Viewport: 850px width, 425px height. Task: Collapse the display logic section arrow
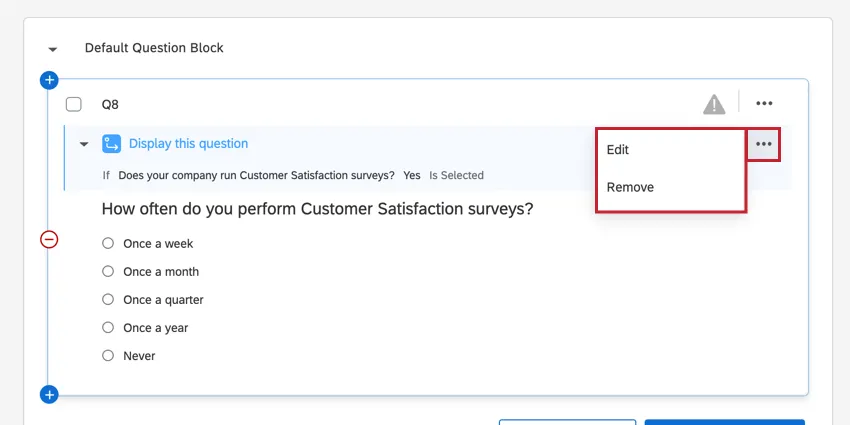84,144
